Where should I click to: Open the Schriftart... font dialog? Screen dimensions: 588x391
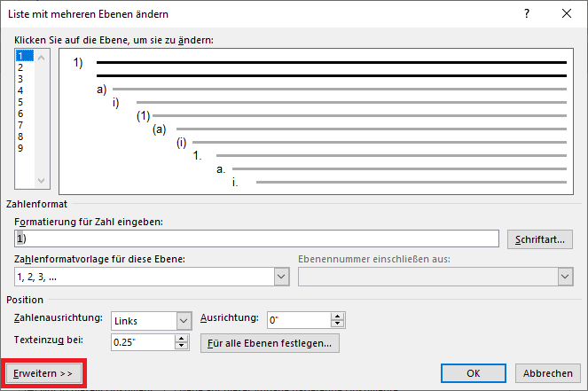540,239
